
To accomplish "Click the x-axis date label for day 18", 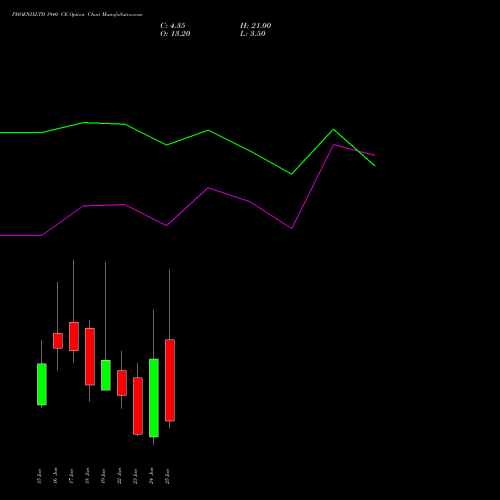I will (87, 476).
